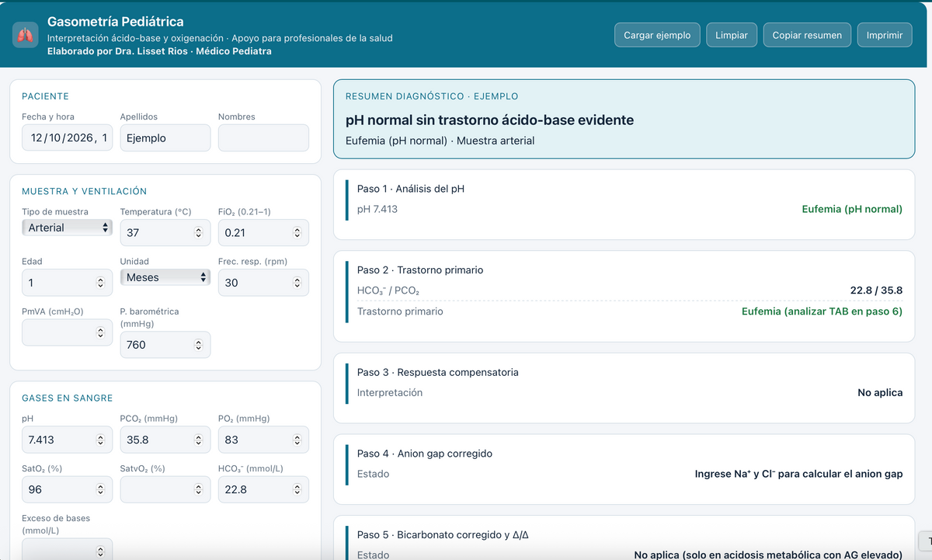Focus the SatO₂ field showing 96
Image resolution: width=932 pixels, height=560 pixels.
[67, 489]
